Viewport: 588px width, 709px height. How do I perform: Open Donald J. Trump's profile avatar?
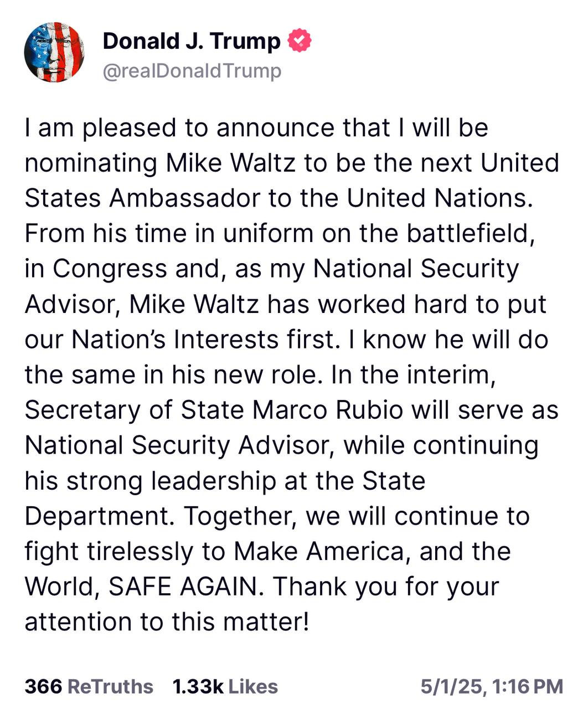click(x=54, y=53)
